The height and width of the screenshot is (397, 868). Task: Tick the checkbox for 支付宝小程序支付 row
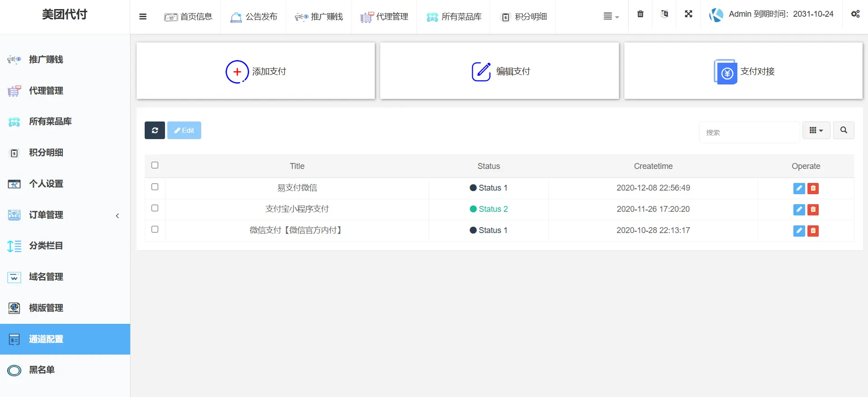tap(155, 208)
